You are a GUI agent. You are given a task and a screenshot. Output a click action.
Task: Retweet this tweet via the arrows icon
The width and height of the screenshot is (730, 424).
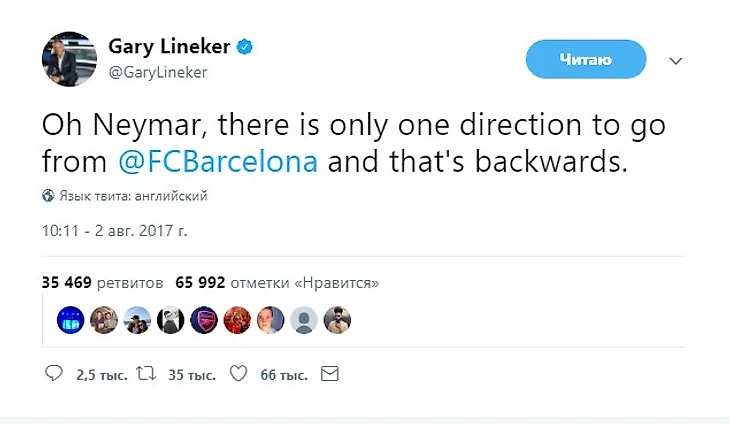[x=146, y=374]
